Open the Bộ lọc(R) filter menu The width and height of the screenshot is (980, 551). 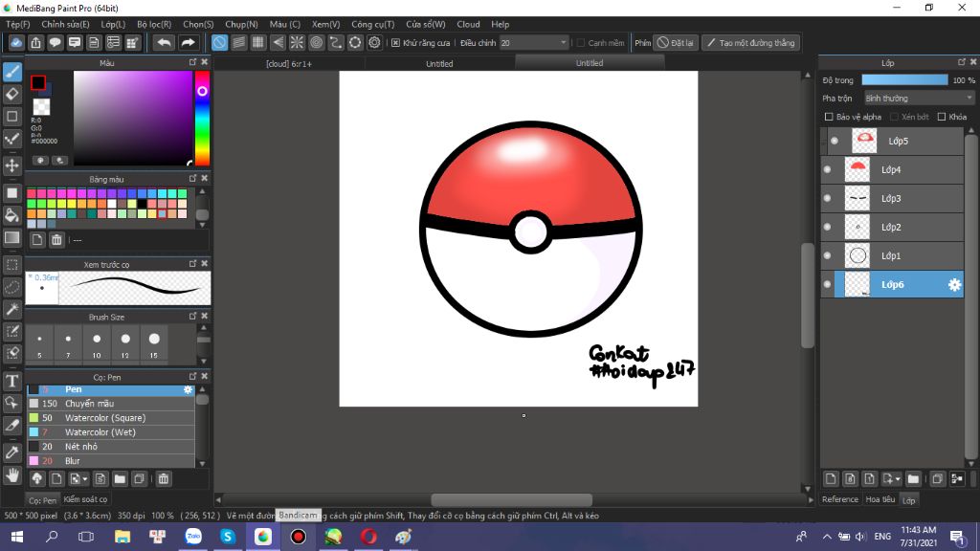[x=154, y=24]
